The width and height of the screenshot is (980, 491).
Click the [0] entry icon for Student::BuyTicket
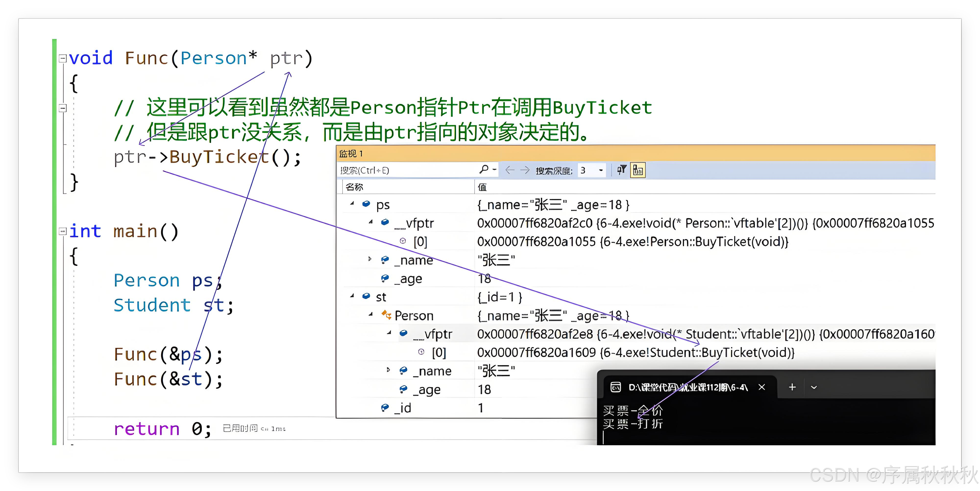421,352
